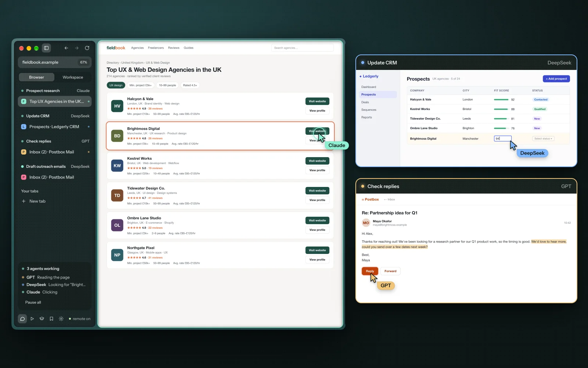
Task: Toggle the Rated 4.5+ filter chip
Action: point(190,85)
